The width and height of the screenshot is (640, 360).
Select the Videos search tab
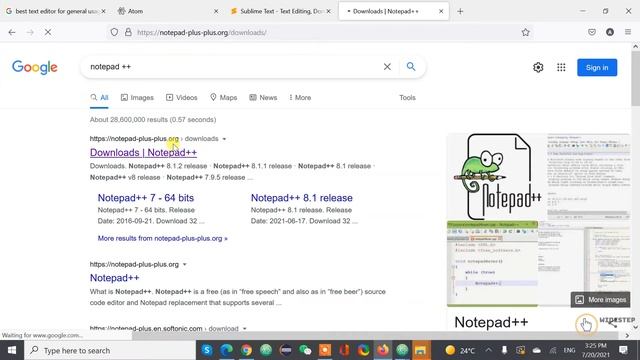182,98
